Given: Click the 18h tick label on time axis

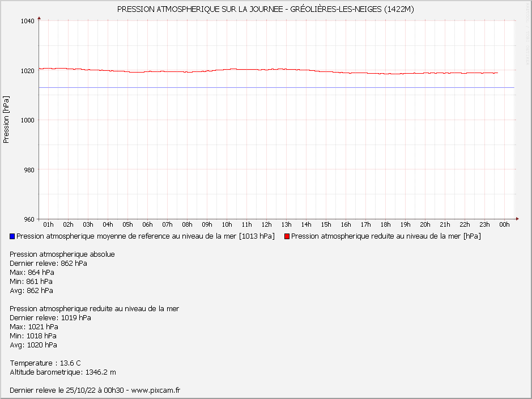Looking at the screenshot, I should [385, 225].
